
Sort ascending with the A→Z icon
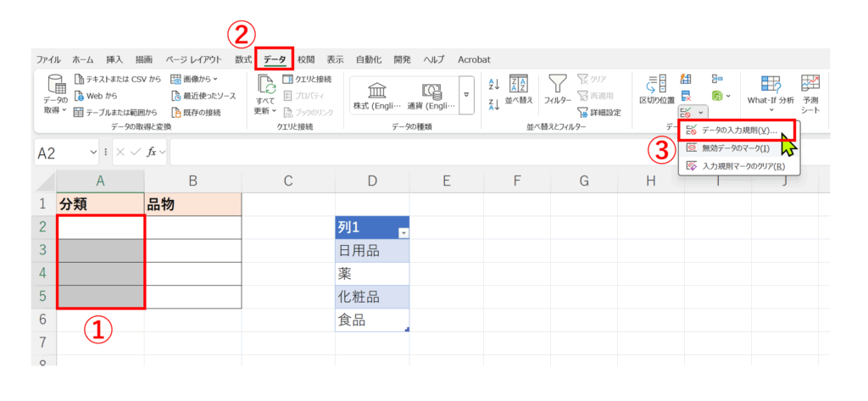pyautogui.click(x=494, y=84)
